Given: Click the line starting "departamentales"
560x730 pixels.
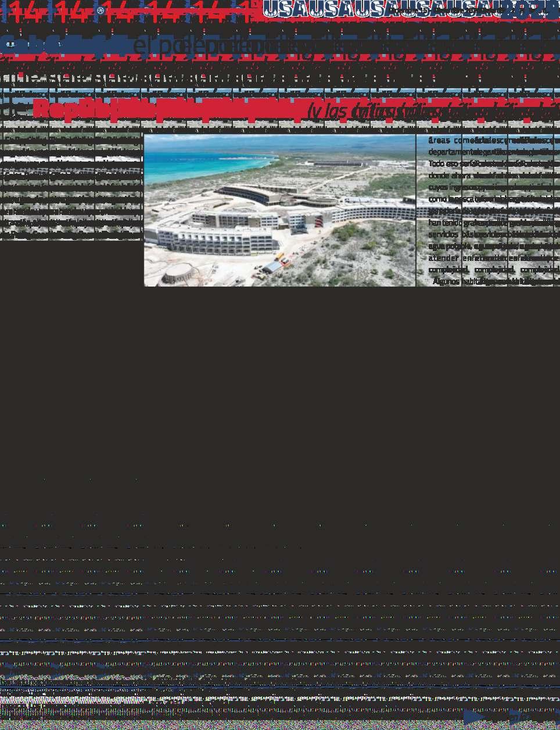Looking at the screenshot, I should click(x=494, y=152).
